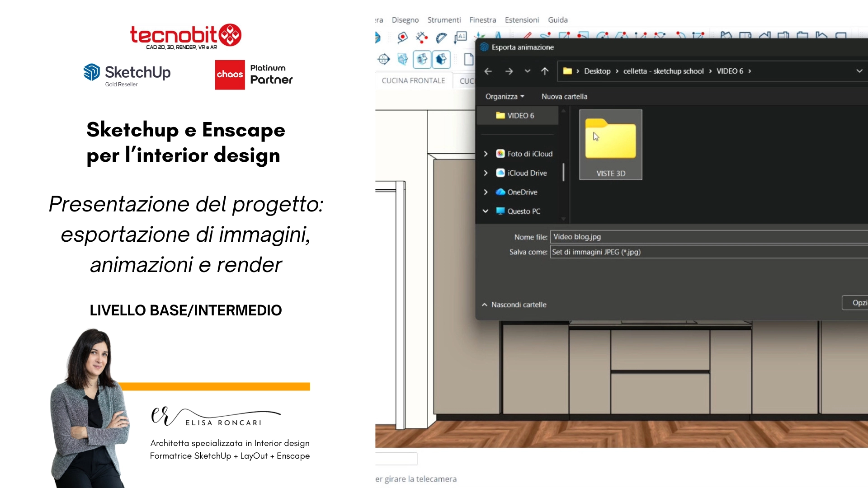This screenshot has height=488, width=868.
Task: Toggle the highlighted Display Section Fill icon
Action: click(441, 59)
